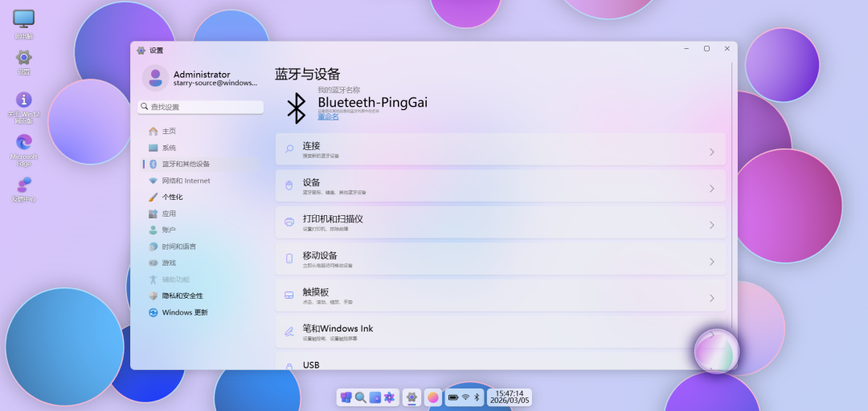Click the large Bluetooth logo icon

[x=296, y=108]
